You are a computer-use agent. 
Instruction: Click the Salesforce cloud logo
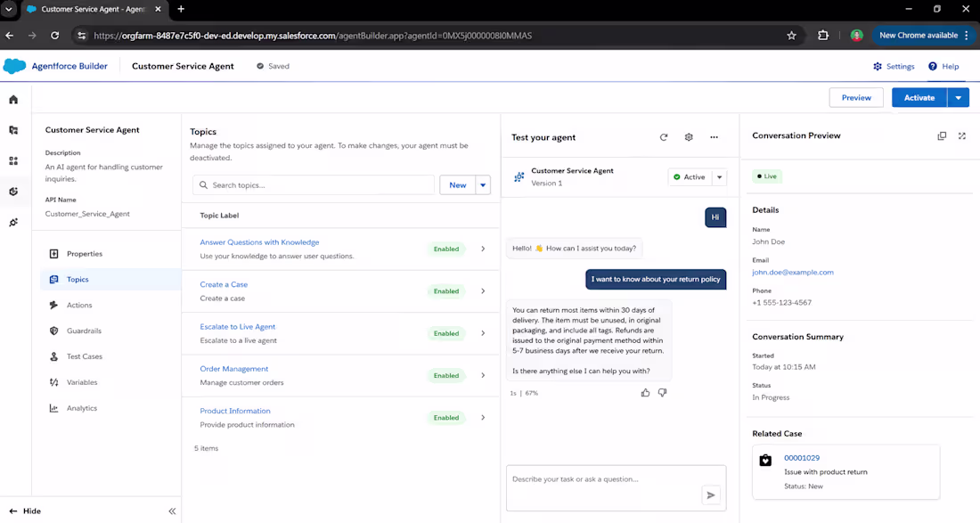14,66
